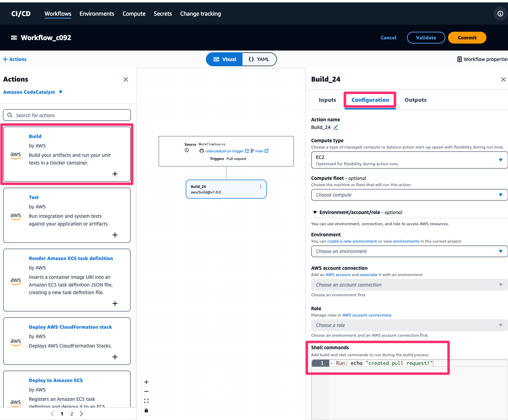The image size is (508, 420).
Task: Zoom into the workflow canvas
Action: [146, 382]
